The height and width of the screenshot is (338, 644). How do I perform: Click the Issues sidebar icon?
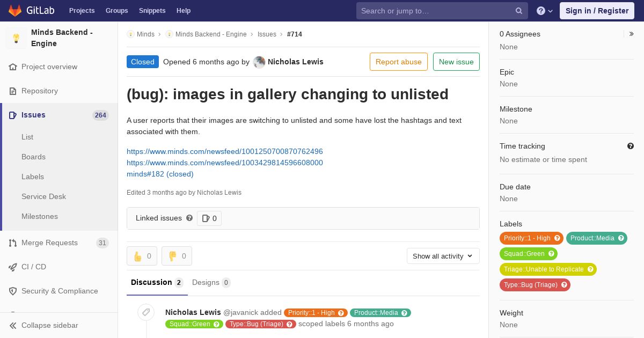[x=13, y=115]
